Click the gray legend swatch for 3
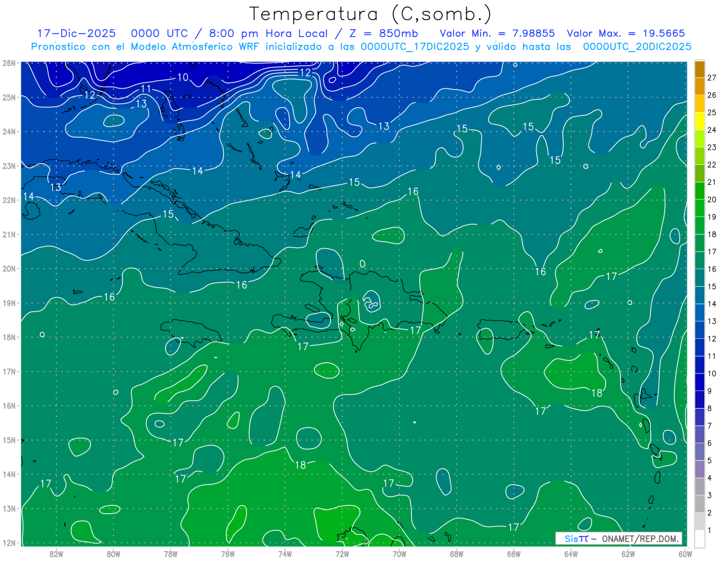The width and height of the screenshot is (728, 562). [x=700, y=486]
